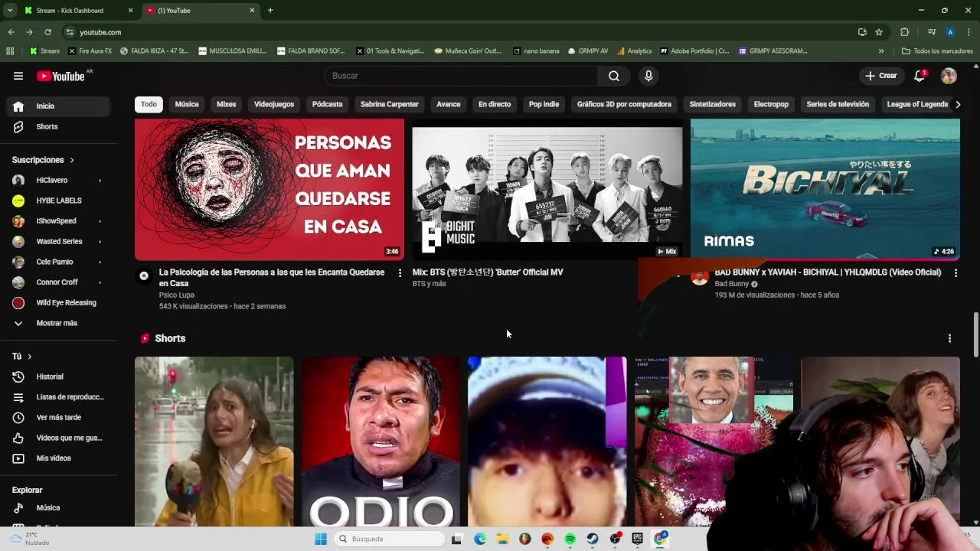Open Shorts shelf options menu
The width and height of the screenshot is (980, 551).
(949, 338)
